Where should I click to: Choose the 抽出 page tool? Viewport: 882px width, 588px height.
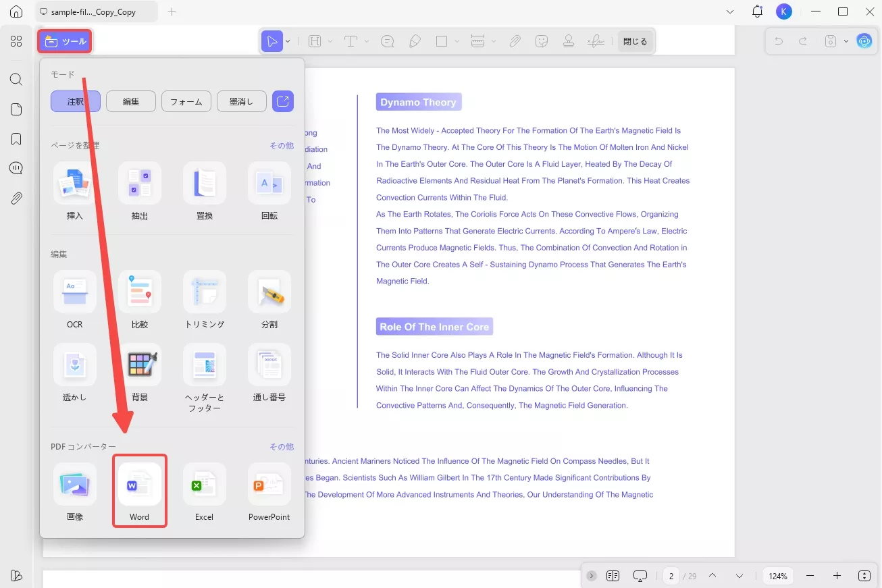pyautogui.click(x=140, y=192)
